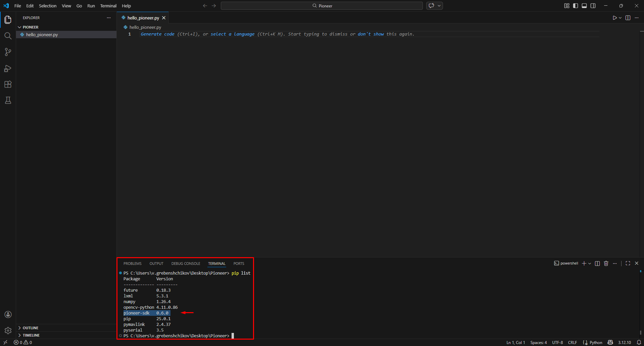Open the new terminal profile dropdown
The image size is (644, 346).
[x=590, y=263]
